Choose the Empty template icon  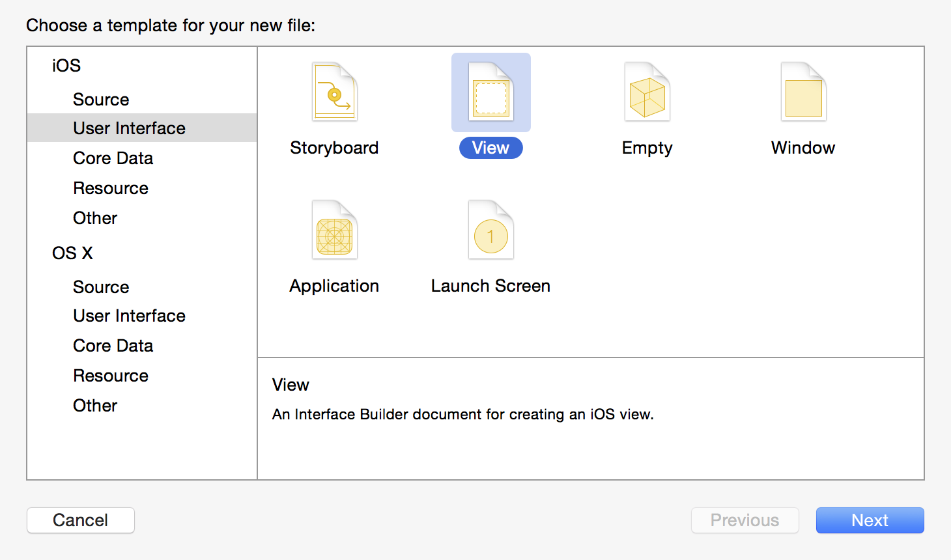[647, 92]
